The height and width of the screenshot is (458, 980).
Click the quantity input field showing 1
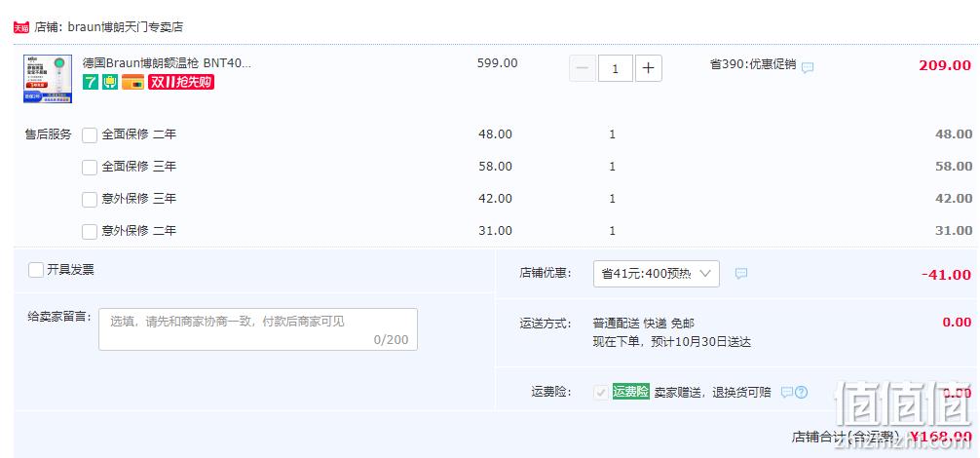(616, 69)
